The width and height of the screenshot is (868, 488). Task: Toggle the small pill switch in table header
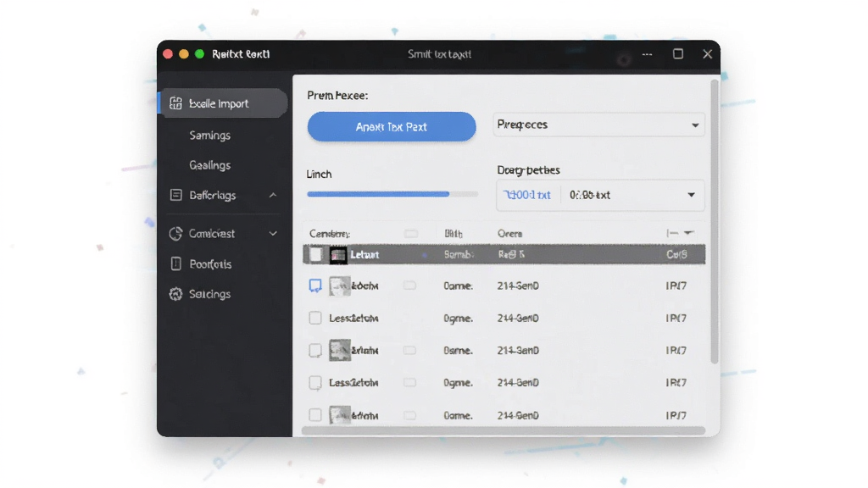click(411, 234)
